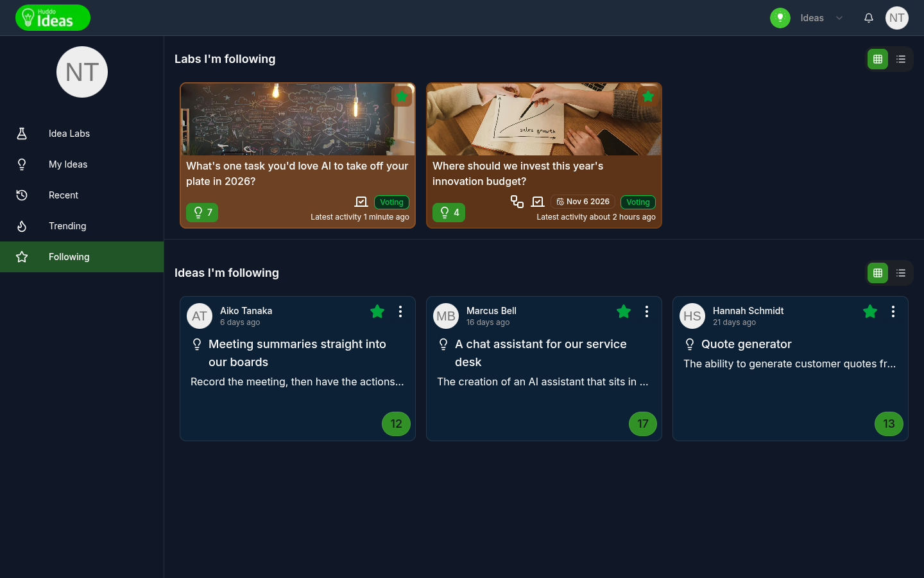Screen dimensions: 924x578
Task: Click Marcus Bell's MB avatar
Action: [x=446, y=316]
